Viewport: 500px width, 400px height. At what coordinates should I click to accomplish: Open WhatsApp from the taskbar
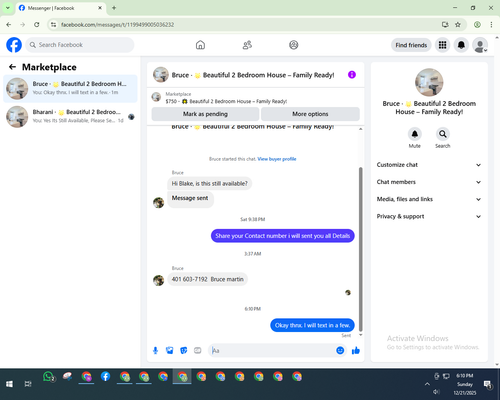[x=48, y=377]
